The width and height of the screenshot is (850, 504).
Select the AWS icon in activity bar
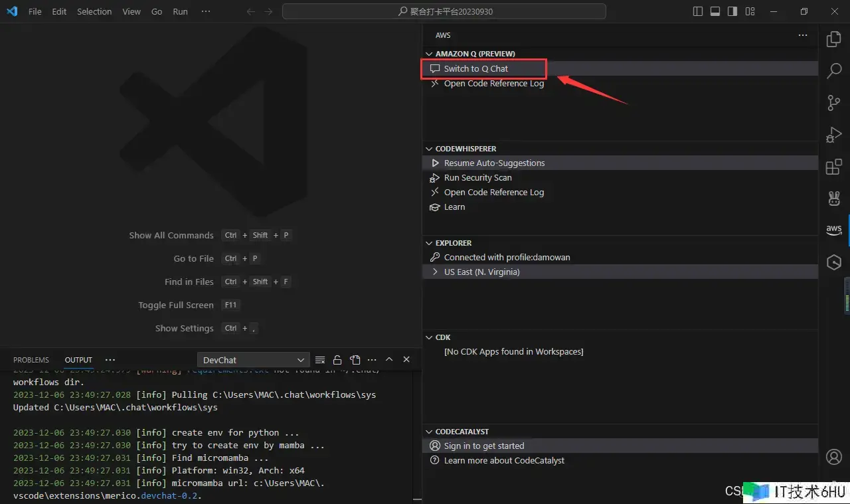pyautogui.click(x=834, y=230)
